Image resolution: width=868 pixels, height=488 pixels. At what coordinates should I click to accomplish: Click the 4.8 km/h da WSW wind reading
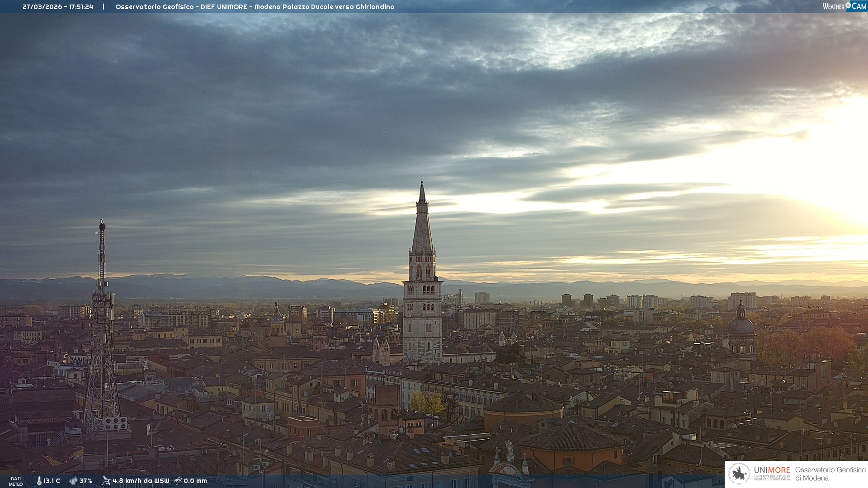[x=141, y=481]
